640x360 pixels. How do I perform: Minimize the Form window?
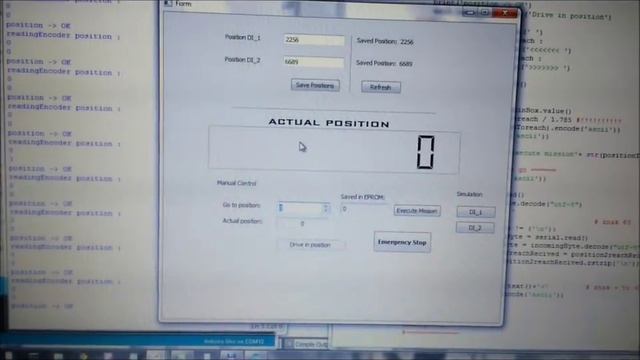[470, 13]
